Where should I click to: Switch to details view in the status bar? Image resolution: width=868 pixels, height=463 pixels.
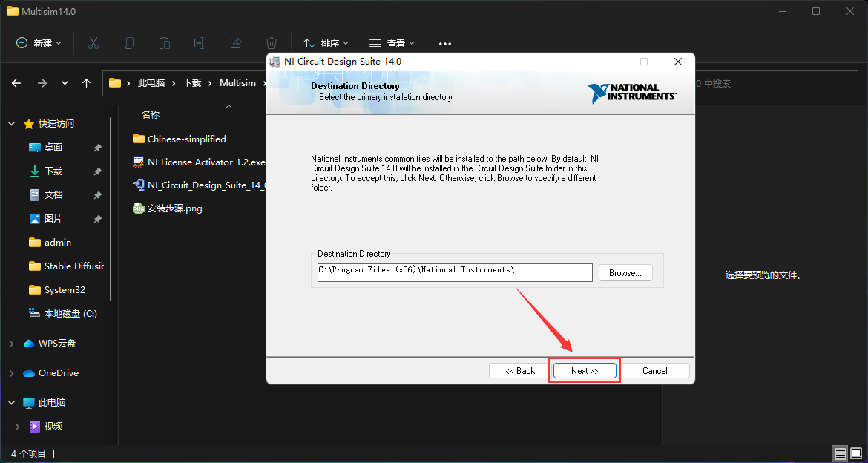tap(841, 453)
